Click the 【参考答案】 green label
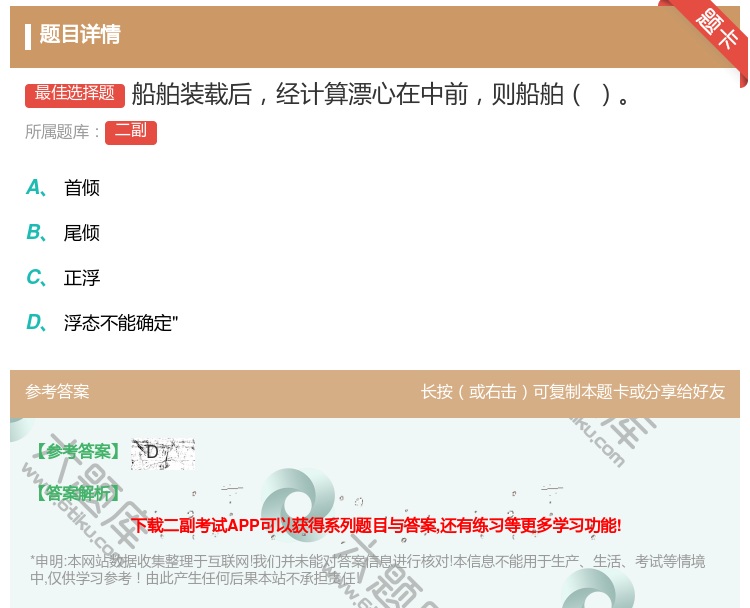This screenshot has width=750, height=608. point(78,451)
